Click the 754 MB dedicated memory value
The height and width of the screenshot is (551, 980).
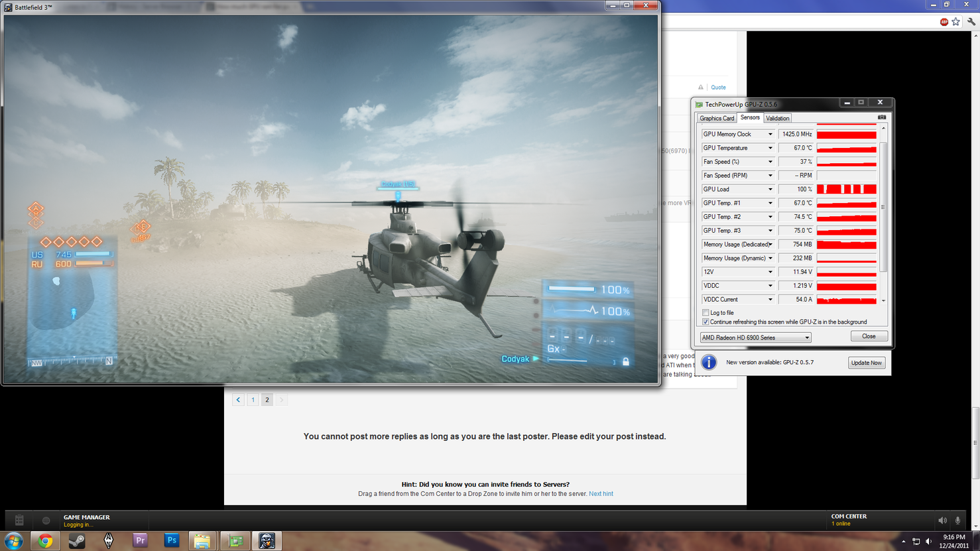pos(796,245)
